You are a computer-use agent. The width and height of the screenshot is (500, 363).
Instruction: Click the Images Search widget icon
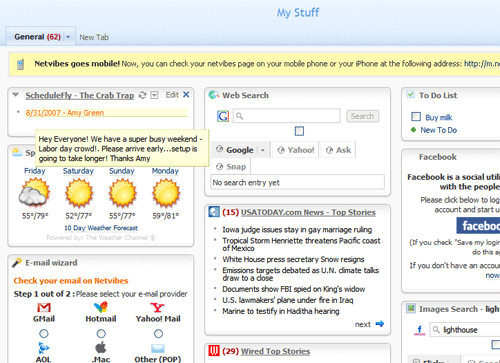[411, 308]
